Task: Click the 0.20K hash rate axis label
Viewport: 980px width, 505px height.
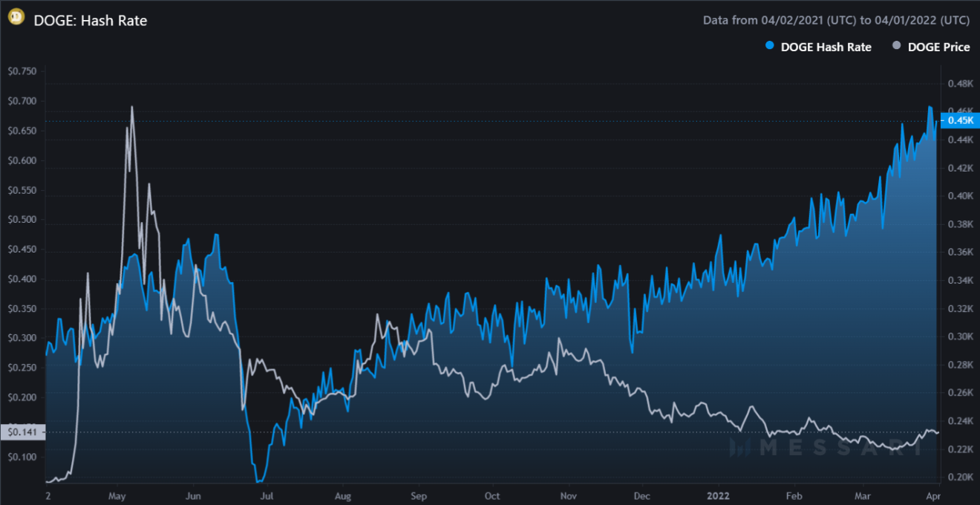Action: pyautogui.click(x=959, y=477)
